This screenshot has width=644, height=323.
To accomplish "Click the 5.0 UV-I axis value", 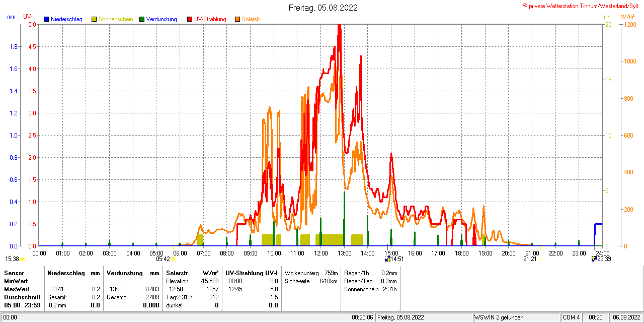I will coord(32,24).
